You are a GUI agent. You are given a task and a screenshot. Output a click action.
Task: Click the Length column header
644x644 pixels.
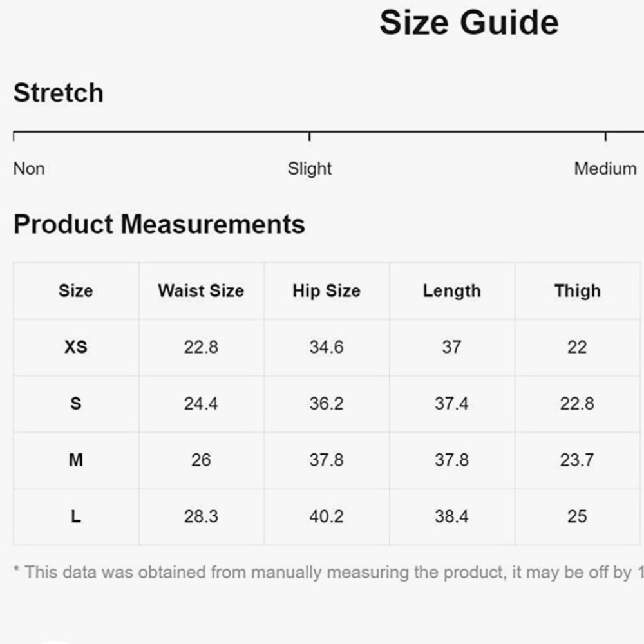[x=452, y=291]
